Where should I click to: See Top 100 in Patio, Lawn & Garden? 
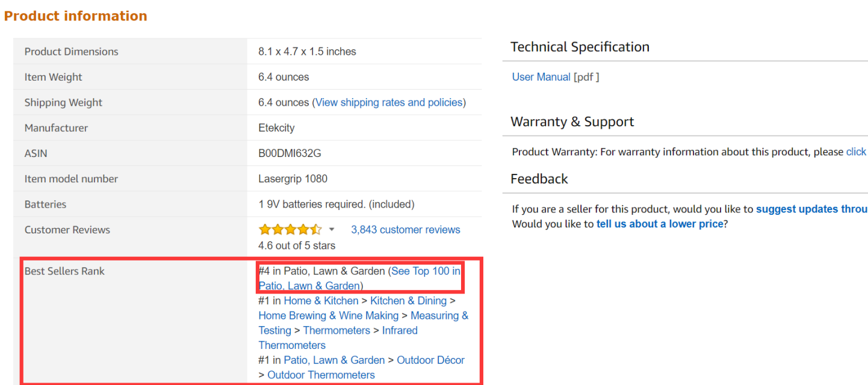point(424,271)
